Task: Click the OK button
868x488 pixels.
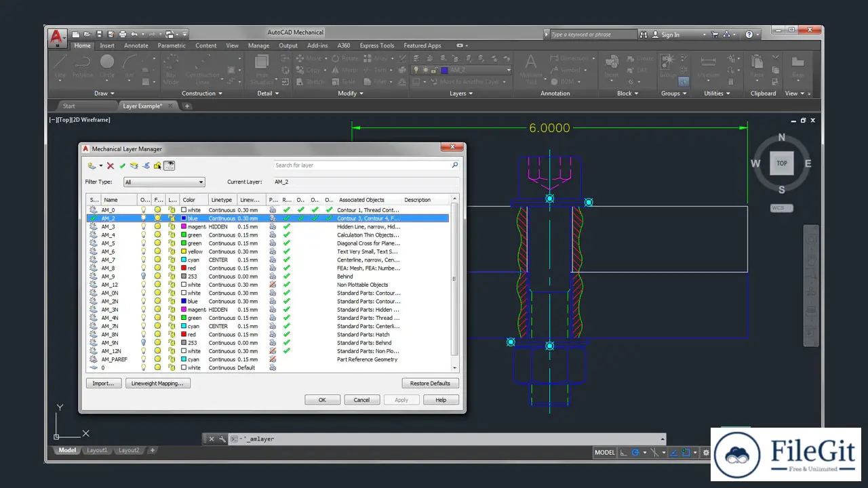Action: point(322,400)
